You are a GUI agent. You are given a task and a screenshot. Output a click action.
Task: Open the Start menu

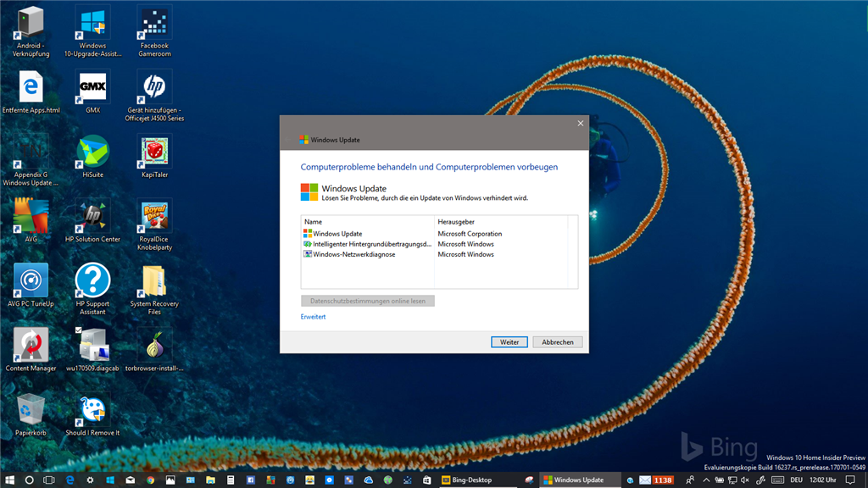[9, 480]
